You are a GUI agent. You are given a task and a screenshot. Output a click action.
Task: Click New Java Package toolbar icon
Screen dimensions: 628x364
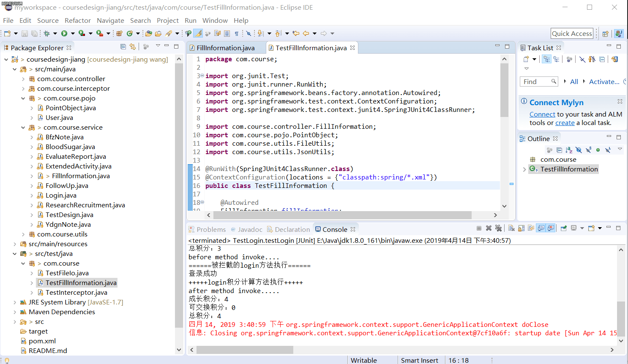[x=119, y=33]
